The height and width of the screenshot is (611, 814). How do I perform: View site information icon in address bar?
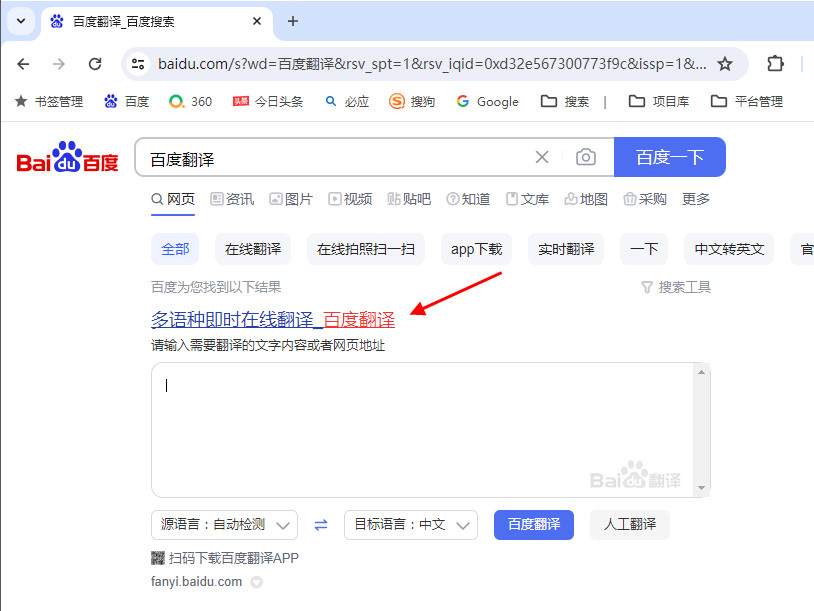pos(138,64)
